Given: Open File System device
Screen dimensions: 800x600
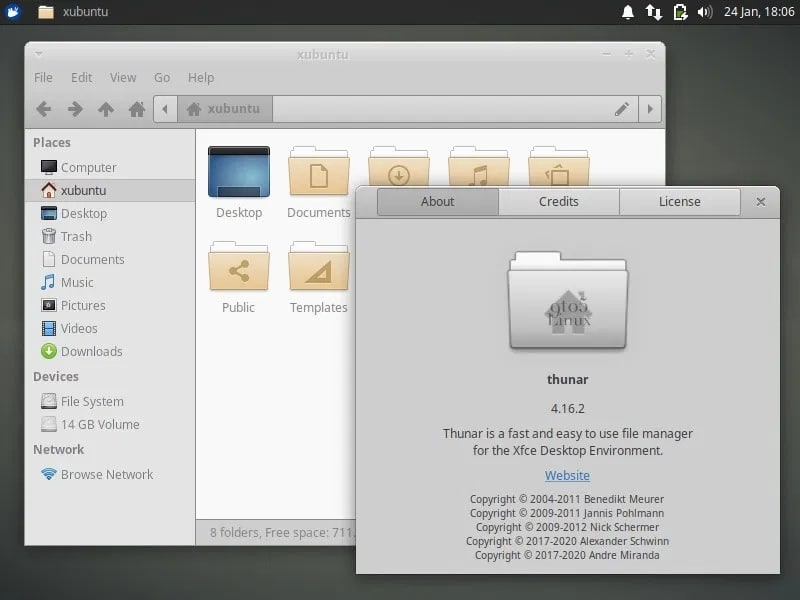Looking at the screenshot, I should pyautogui.click(x=110, y=402).
